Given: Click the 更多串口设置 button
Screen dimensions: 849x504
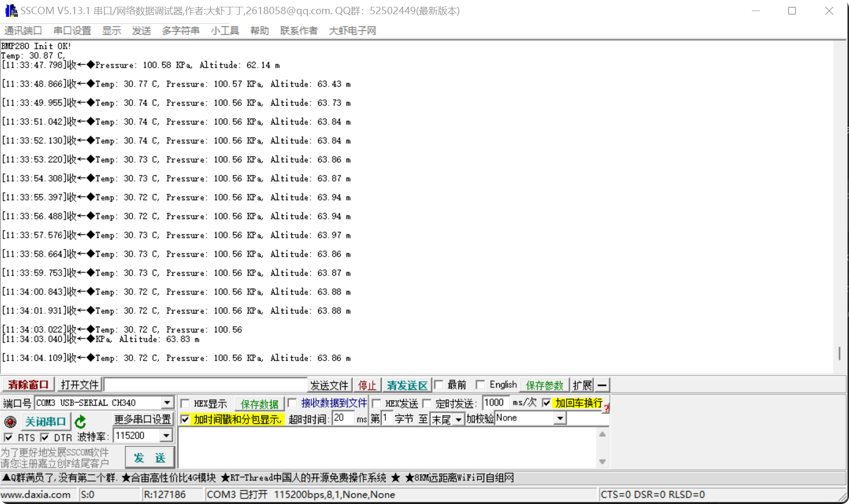Looking at the screenshot, I should point(143,419).
